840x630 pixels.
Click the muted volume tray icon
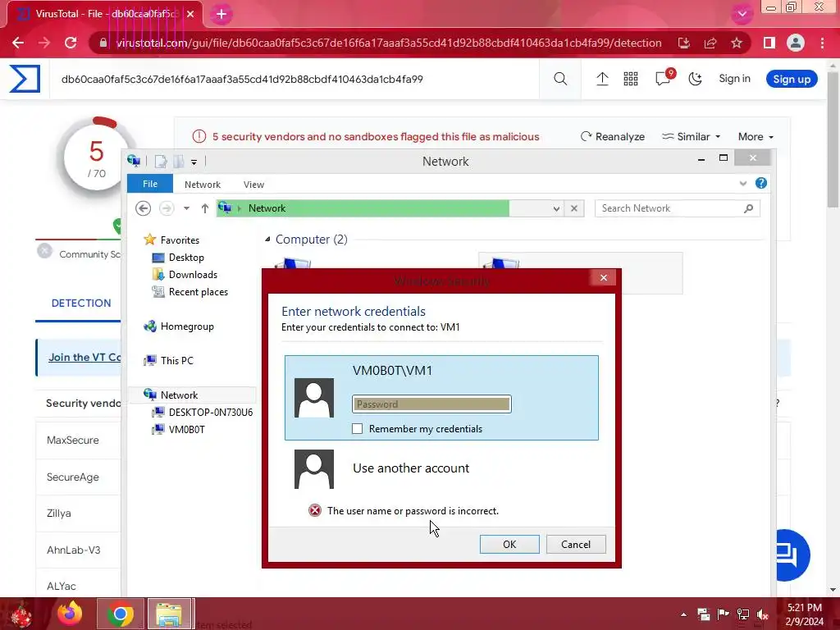coord(762,614)
